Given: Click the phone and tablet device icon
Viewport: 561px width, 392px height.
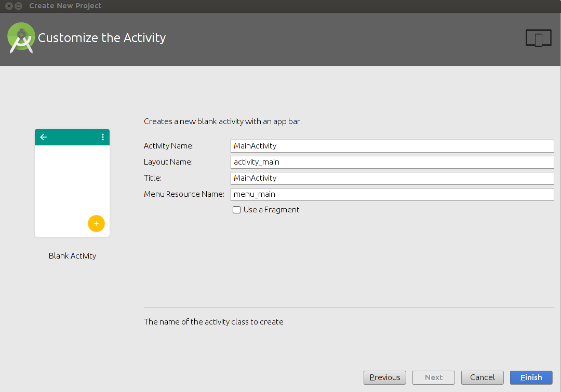Looking at the screenshot, I should (538, 38).
